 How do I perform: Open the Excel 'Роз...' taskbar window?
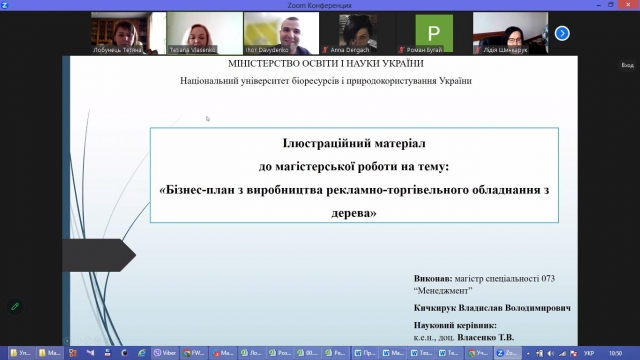tap(279, 353)
